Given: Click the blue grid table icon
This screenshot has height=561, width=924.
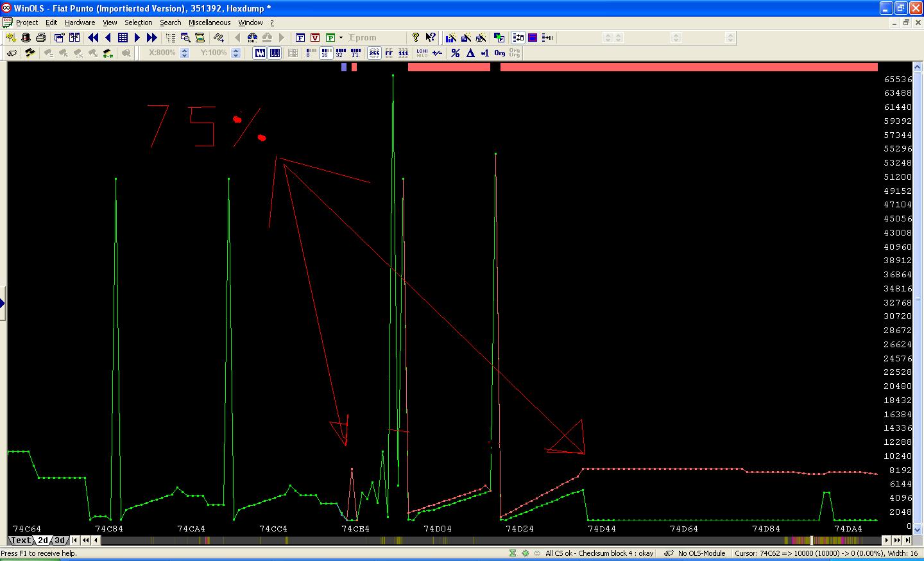Looking at the screenshot, I should (x=123, y=38).
